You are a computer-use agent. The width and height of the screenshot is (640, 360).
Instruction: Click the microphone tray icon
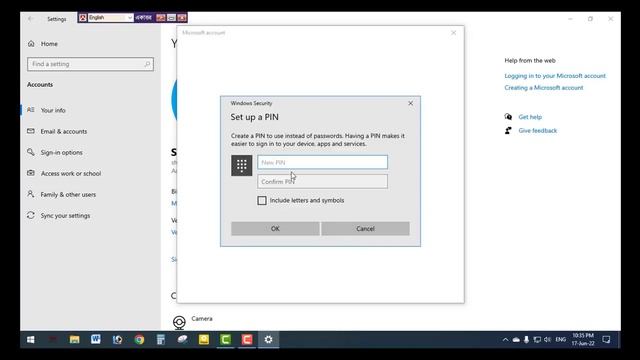coord(527,340)
